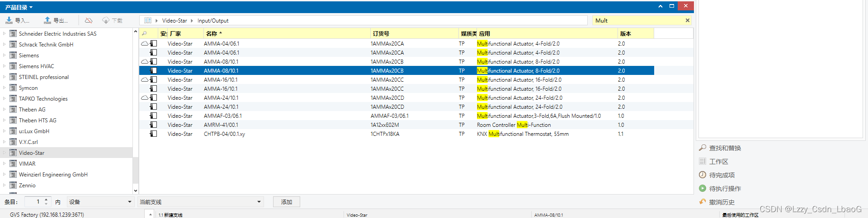The image size is (868, 218).
Task: Click KNX Multifunctional Thermostat, 55mm cell
Action: (x=523, y=134)
